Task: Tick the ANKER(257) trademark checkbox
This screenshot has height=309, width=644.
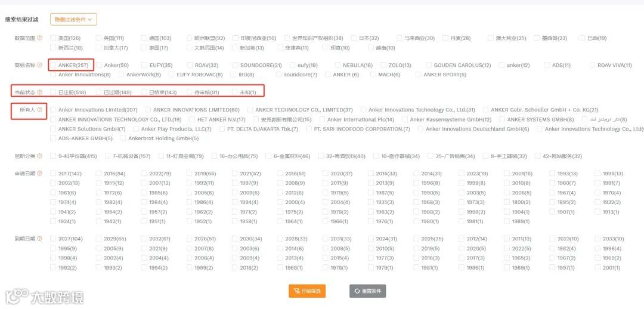Action: coord(53,66)
